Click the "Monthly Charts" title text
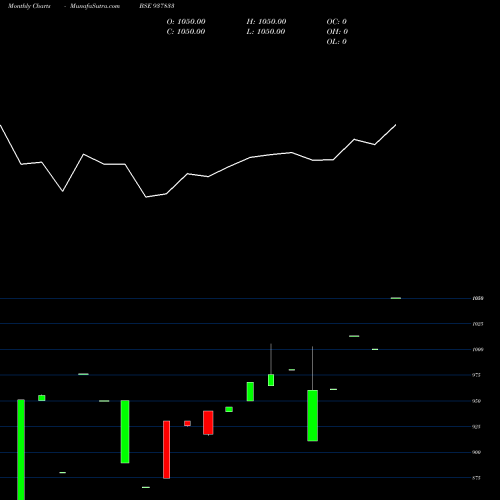The height and width of the screenshot is (500, 500). 29,6
